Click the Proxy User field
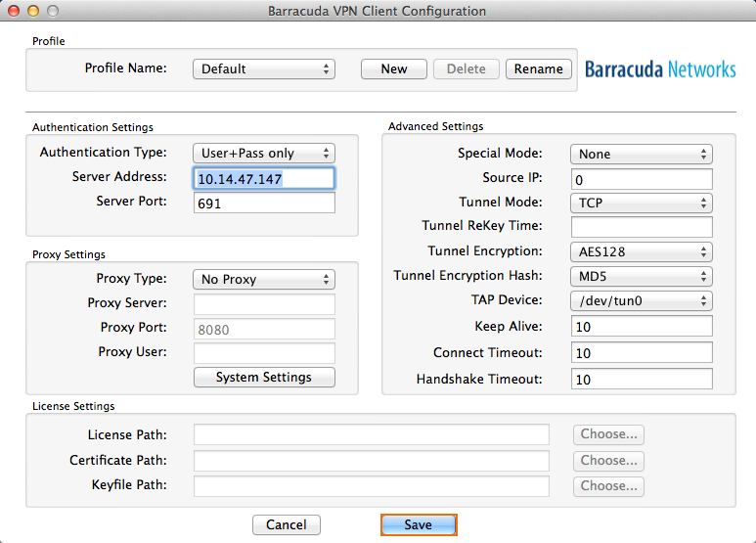Image resolution: width=756 pixels, height=543 pixels. coord(264,353)
